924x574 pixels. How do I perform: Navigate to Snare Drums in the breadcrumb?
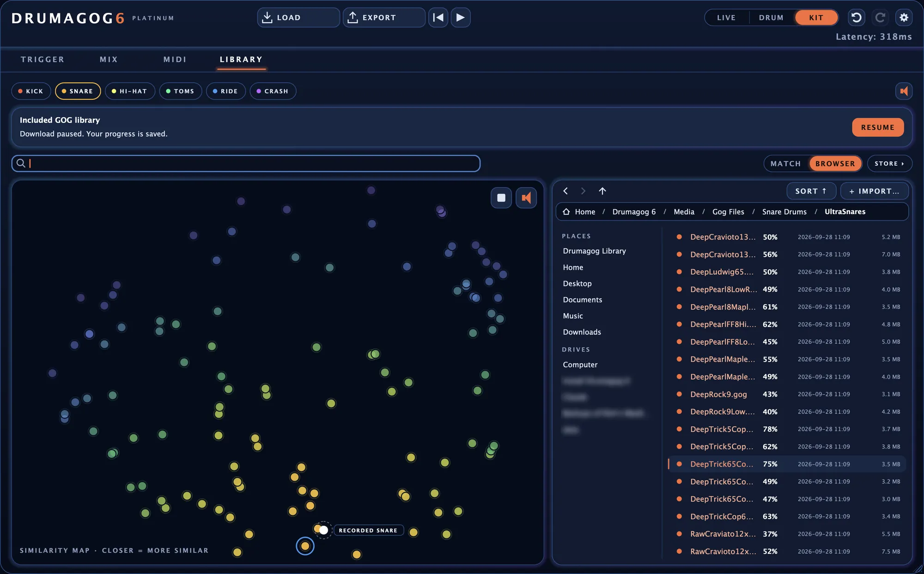point(784,211)
